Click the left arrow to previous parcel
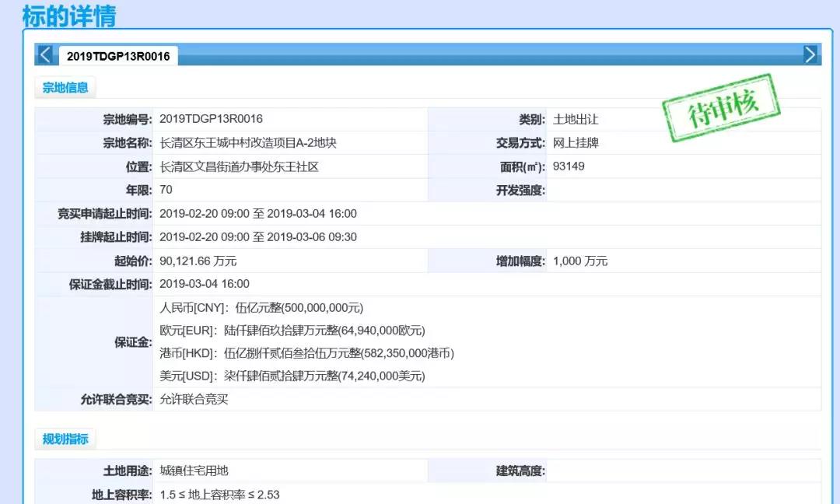Viewport: 840px width, 504px height. [45, 54]
